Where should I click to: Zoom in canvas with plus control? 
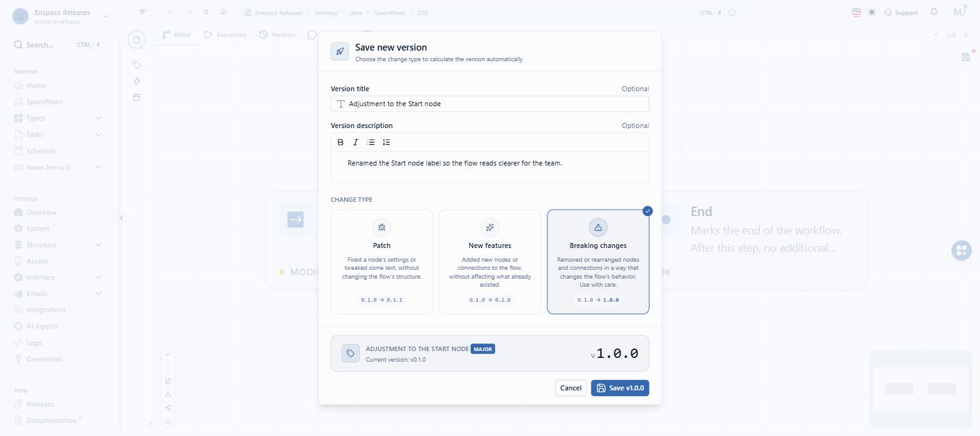[167, 355]
